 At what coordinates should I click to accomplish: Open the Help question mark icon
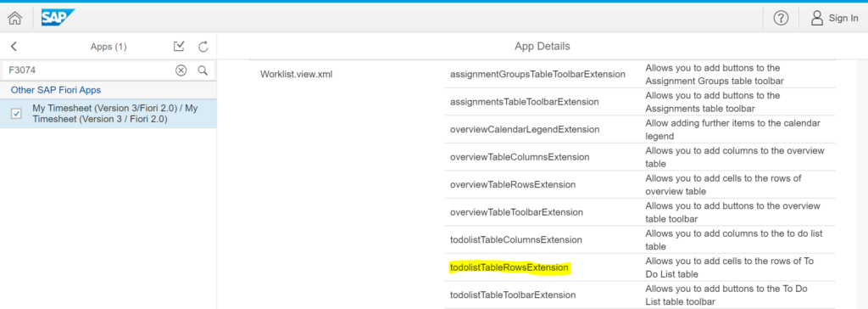pos(781,19)
